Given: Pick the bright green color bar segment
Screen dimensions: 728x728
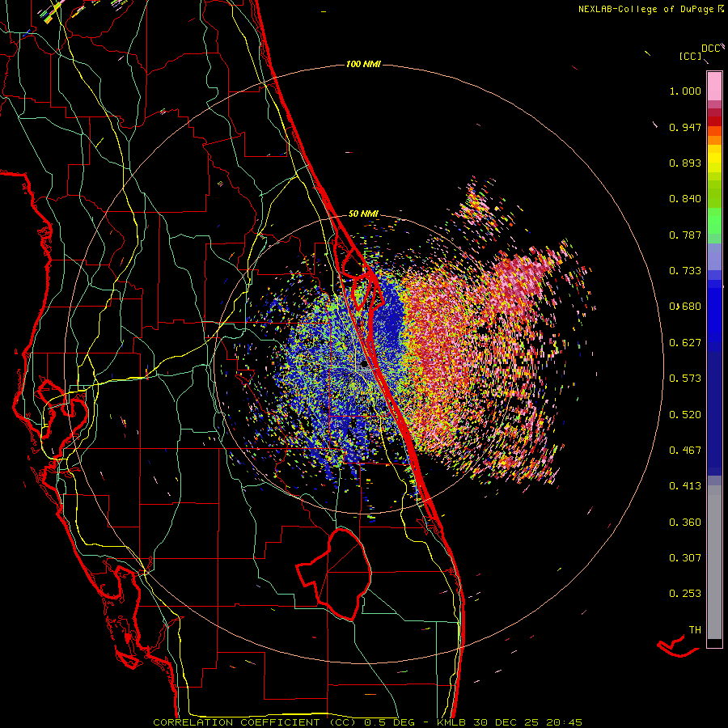Looking at the screenshot, I should point(714,221).
